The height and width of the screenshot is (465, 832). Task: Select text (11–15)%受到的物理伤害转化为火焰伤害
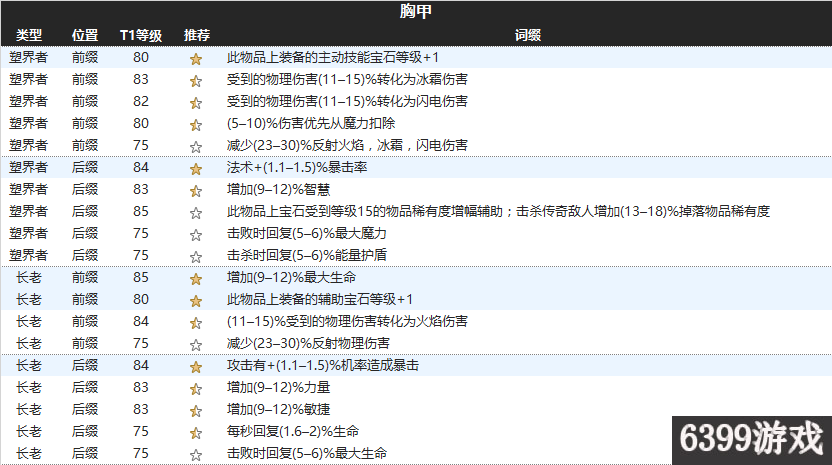(x=347, y=321)
